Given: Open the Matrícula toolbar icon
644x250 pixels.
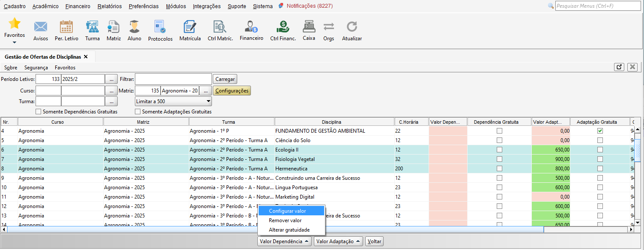Looking at the screenshot, I should (190, 27).
